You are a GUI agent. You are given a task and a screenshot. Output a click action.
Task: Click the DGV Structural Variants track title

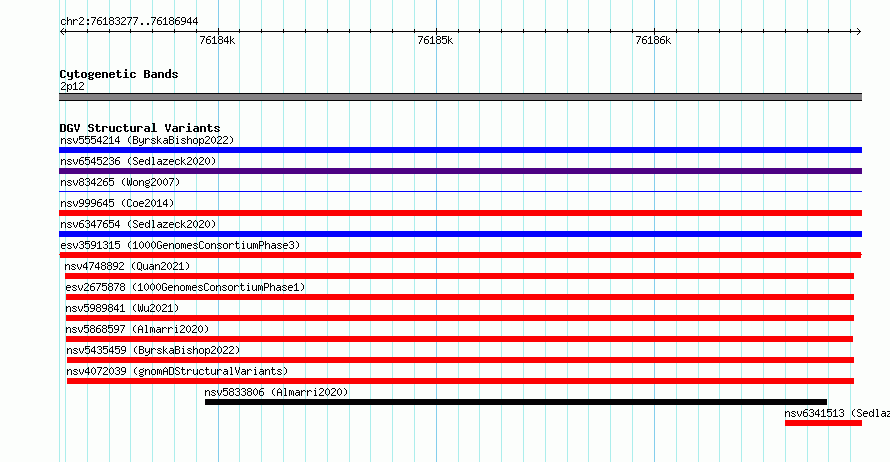140,128
